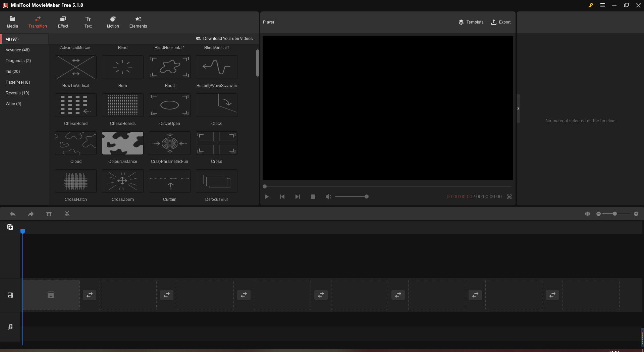
Task: Select the Cross transition thumbnail
Action: 217,143
